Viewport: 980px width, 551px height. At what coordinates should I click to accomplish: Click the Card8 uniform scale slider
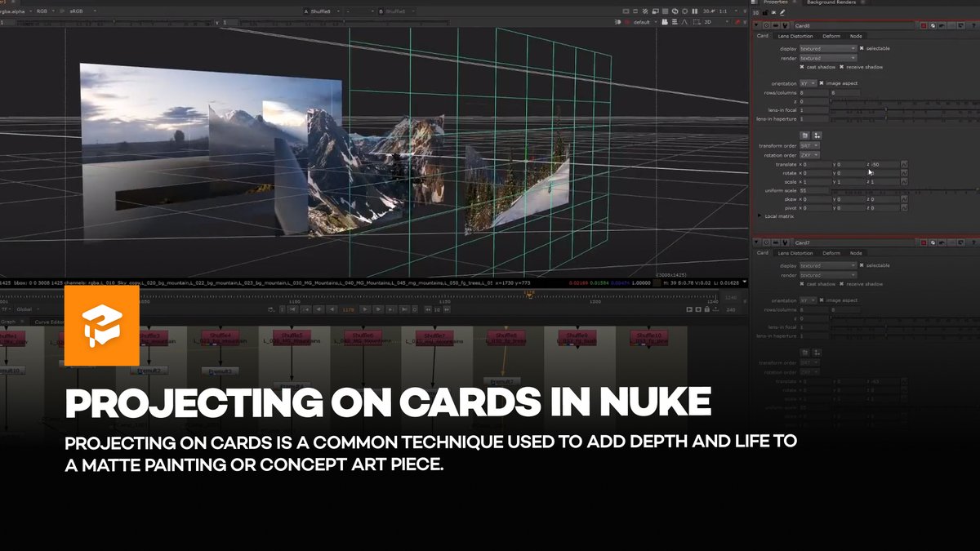(x=904, y=190)
